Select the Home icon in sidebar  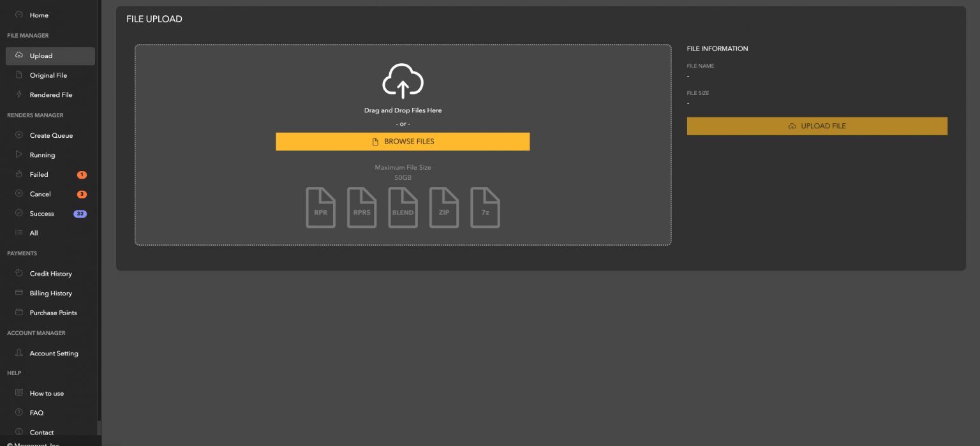19,15
